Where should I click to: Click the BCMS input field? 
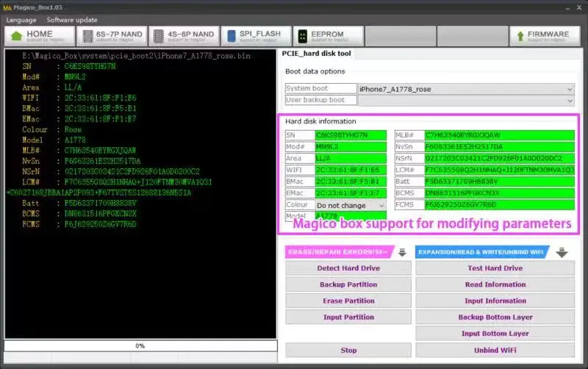click(499, 193)
